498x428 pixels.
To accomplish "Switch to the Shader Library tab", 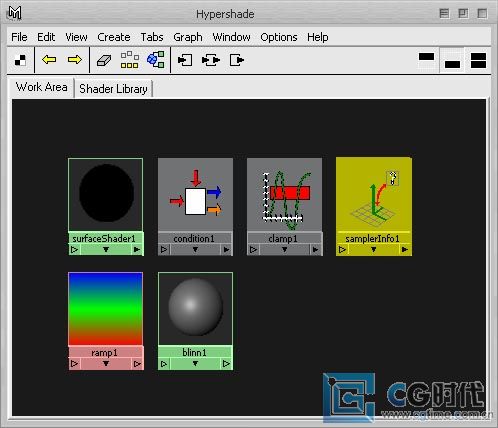I will [113, 89].
